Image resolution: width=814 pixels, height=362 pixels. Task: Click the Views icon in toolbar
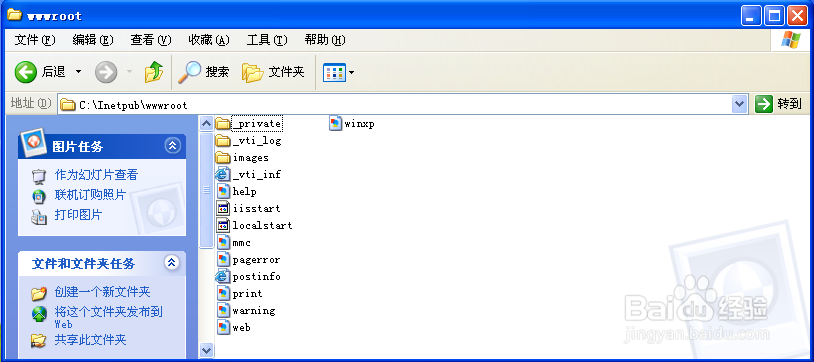[334, 72]
